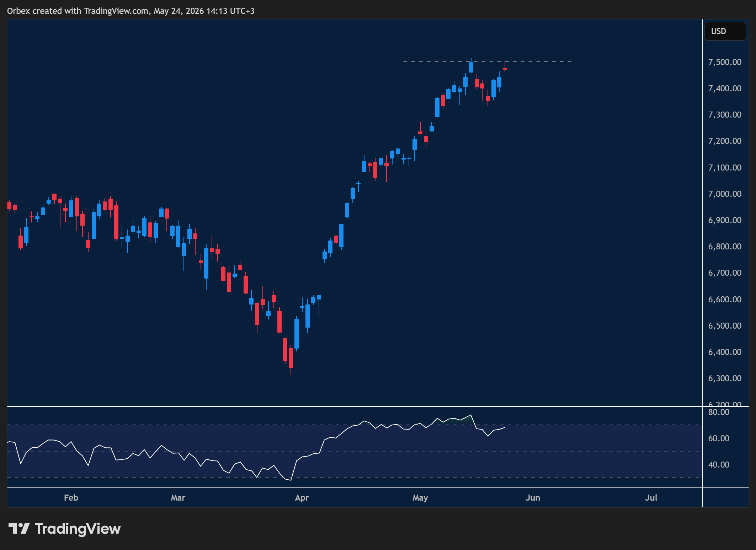Click the Jun label on time axis
Viewport: 756px width, 550px height.
[x=533, y=498]
